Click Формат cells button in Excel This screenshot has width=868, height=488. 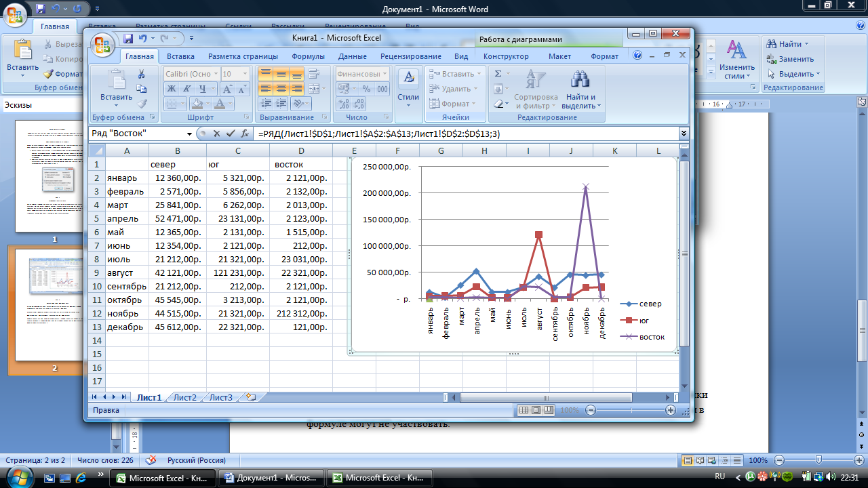point(454,104)
